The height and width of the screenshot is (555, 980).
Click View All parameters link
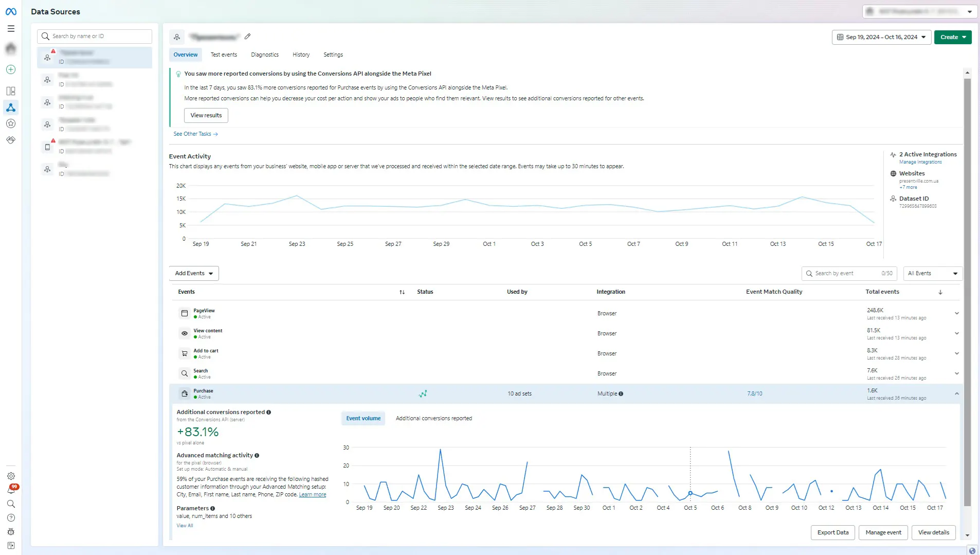(185, 526)
